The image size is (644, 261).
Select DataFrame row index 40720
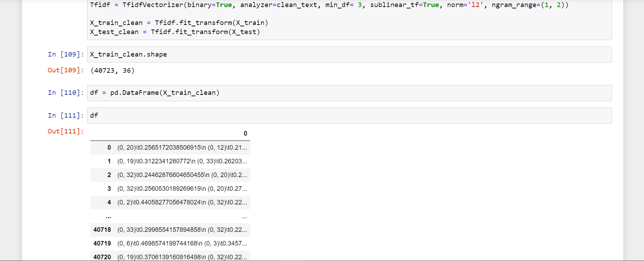coord(102,257)
